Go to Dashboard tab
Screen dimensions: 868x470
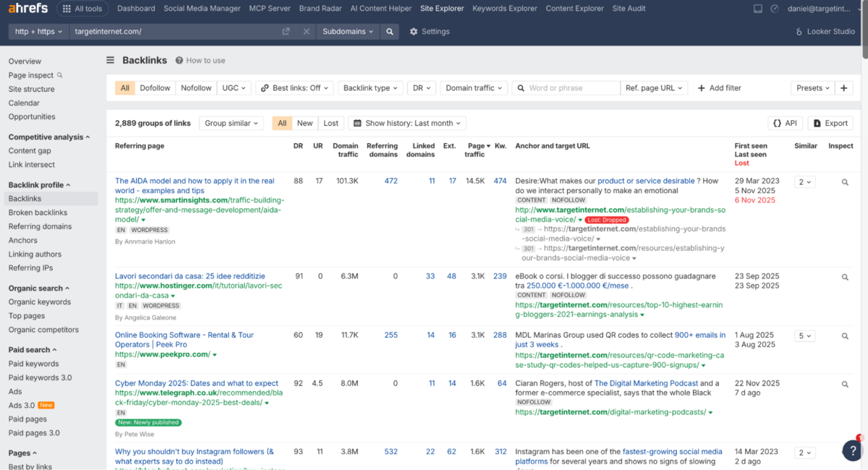click(x=136, y=9)
